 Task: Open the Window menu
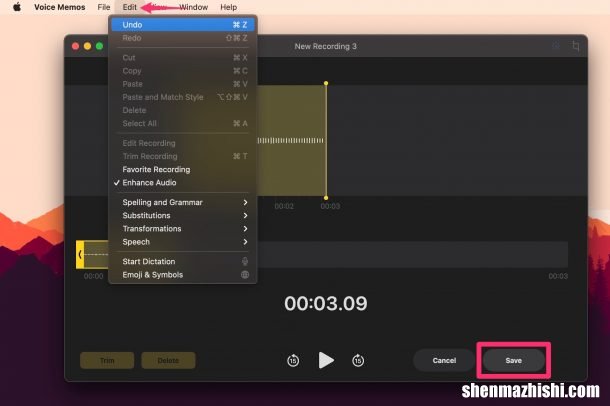click(193, 7)
